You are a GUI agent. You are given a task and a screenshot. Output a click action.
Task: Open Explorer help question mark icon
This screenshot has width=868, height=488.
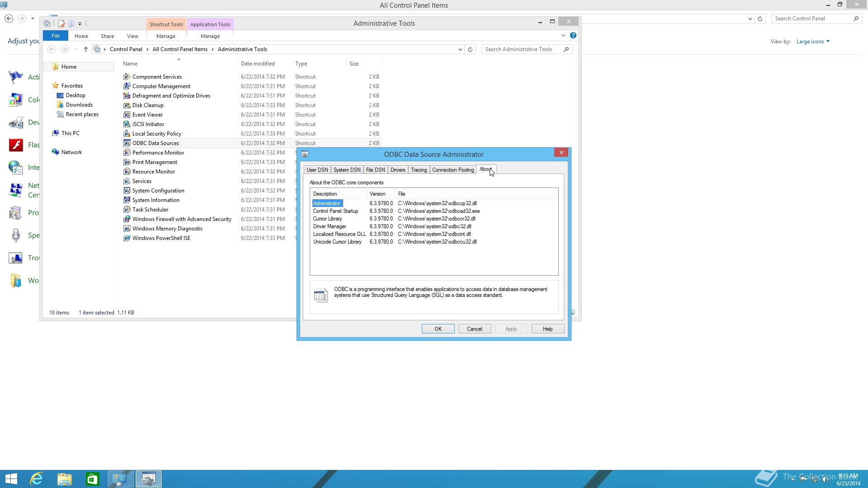pos(573,35)
